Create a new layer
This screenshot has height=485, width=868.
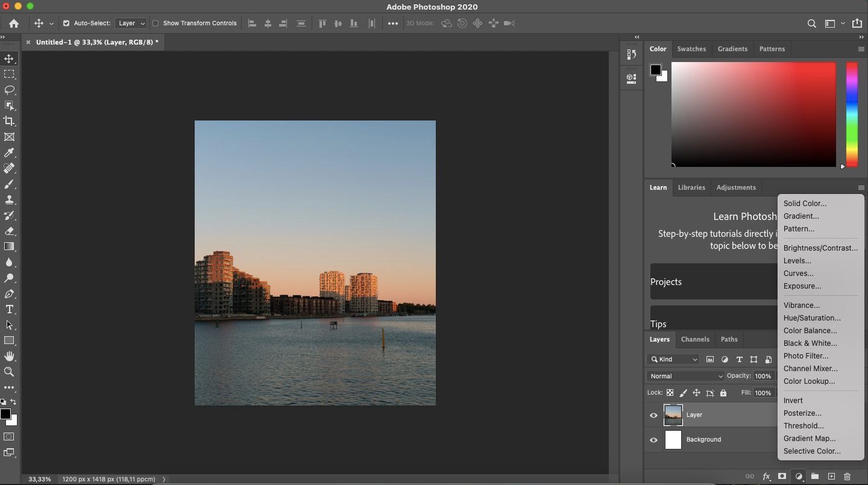coord(832,477)
